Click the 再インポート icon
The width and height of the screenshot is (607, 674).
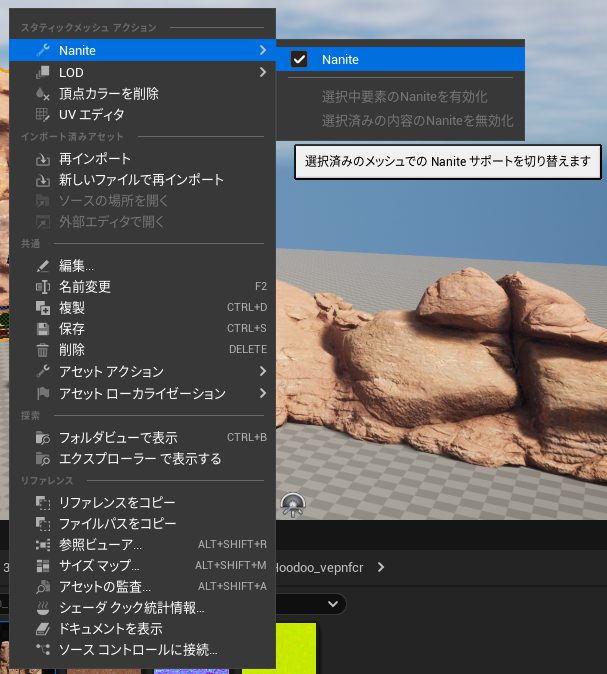(x=42, y=159)
